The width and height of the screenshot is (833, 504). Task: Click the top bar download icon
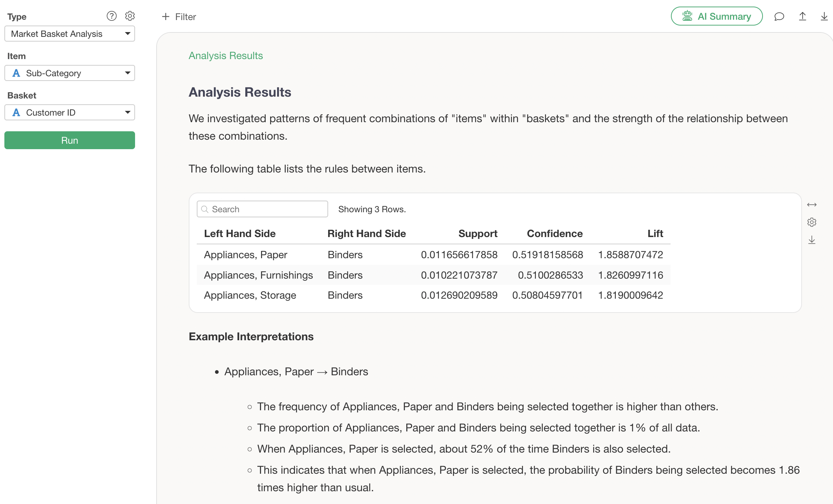click(x=824, y=16)
